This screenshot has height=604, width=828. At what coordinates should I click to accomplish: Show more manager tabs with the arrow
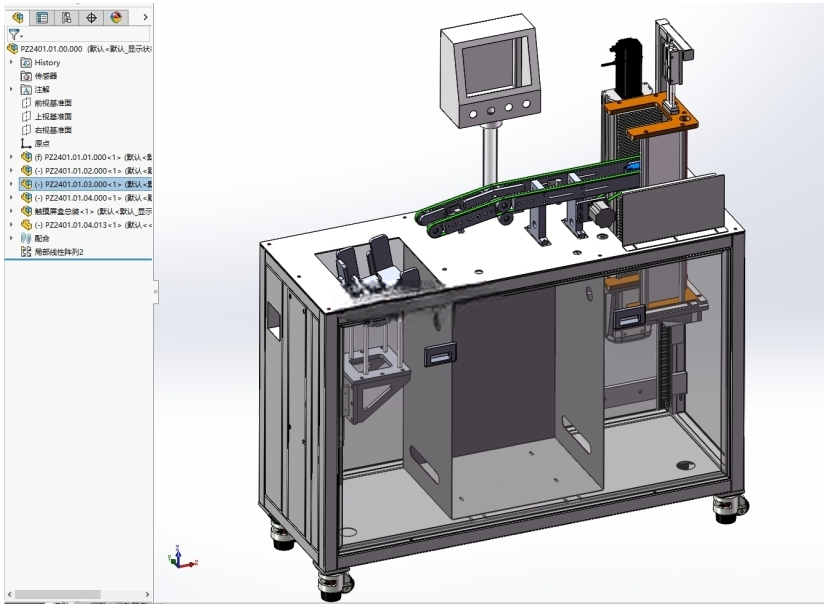(145, 17)
